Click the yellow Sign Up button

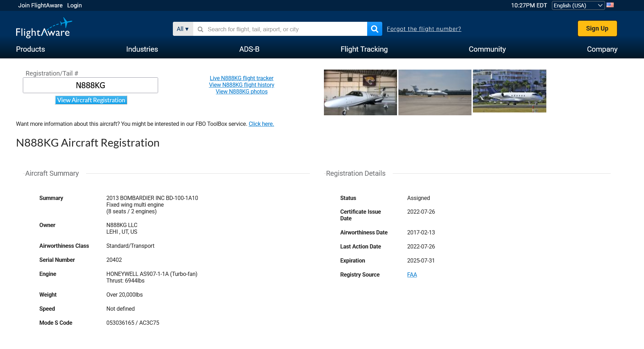[x=597, y=28]
